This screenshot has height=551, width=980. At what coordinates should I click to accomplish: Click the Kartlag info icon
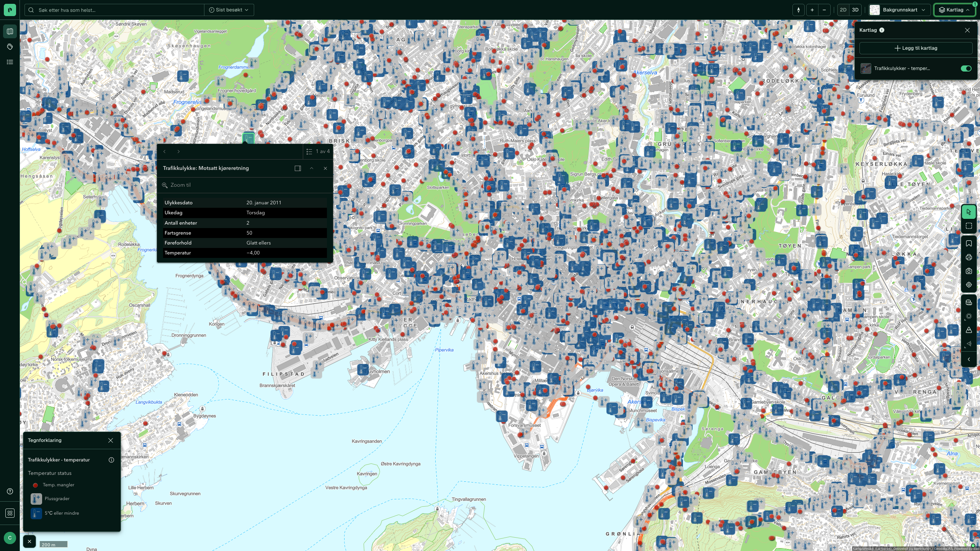point(882,30)
